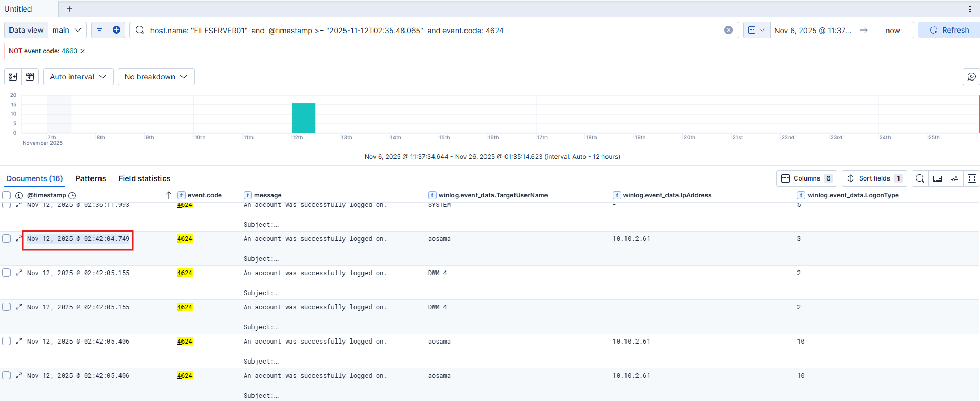Clear the search query with X icon

[x=728, y=30]
